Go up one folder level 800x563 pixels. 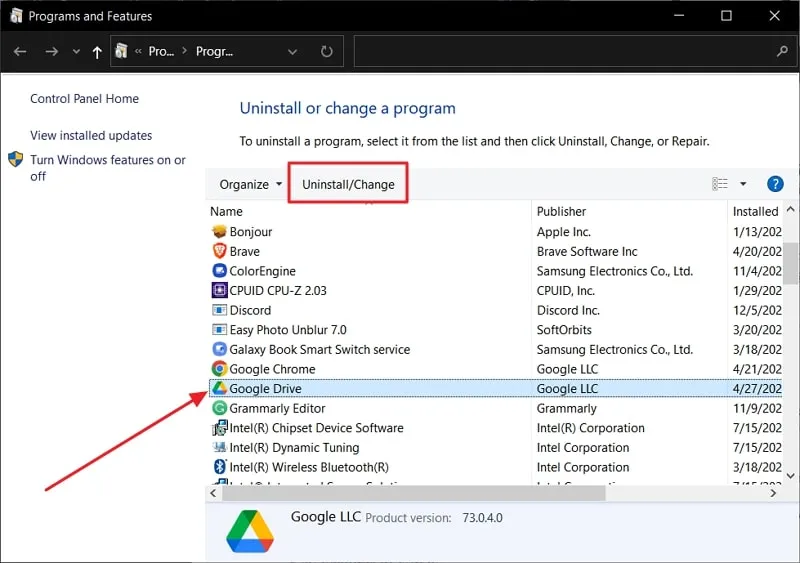pyautogui.click(x=97, y=52)
